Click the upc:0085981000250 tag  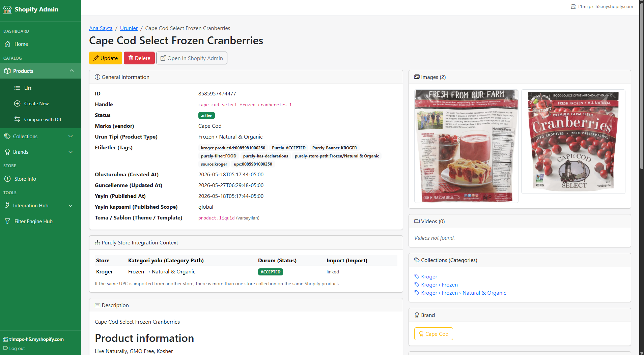(x=253, y=164)
